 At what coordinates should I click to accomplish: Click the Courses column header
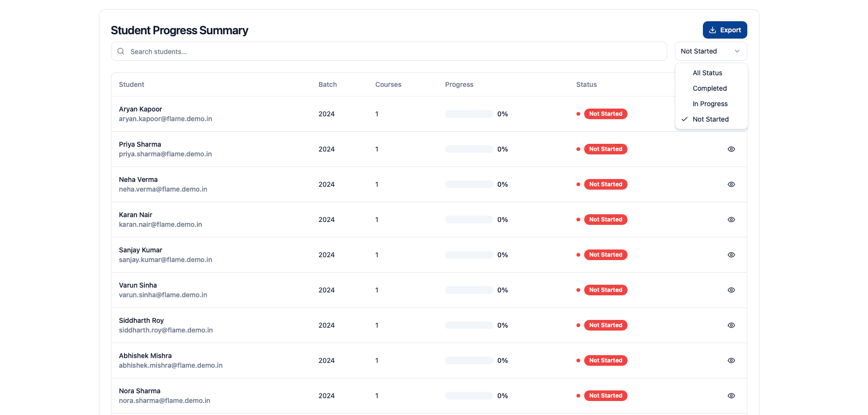pos(388,84)
